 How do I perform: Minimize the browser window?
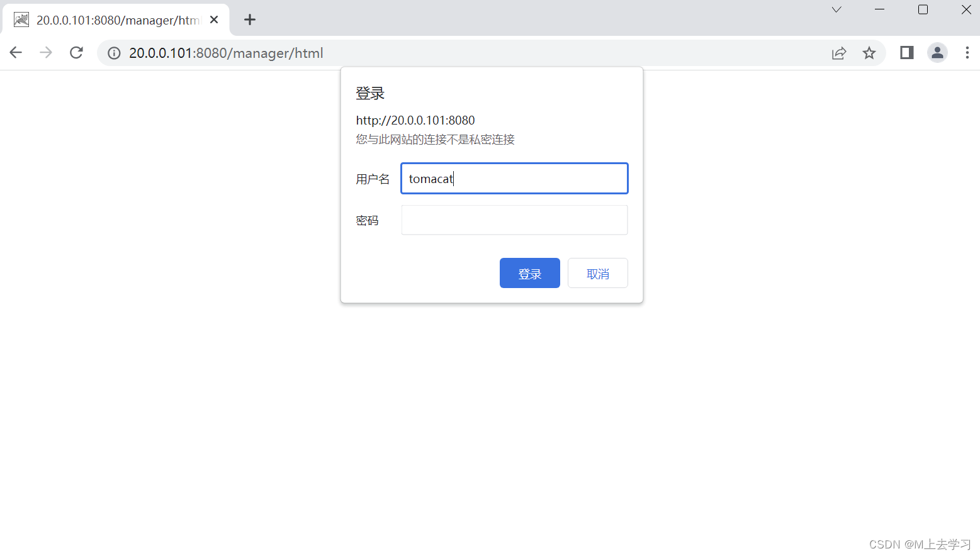pos(880,9)
